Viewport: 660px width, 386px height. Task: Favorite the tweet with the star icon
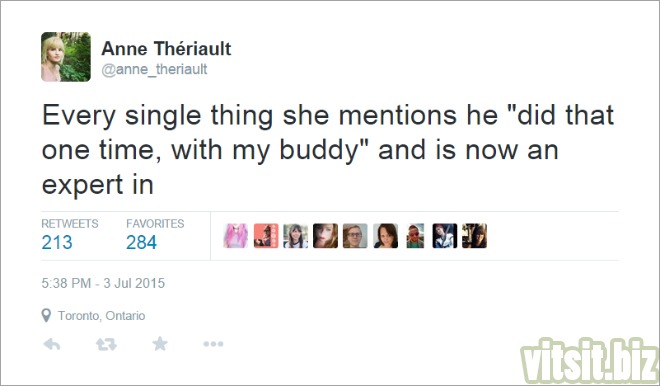click(x=160, y=344)
